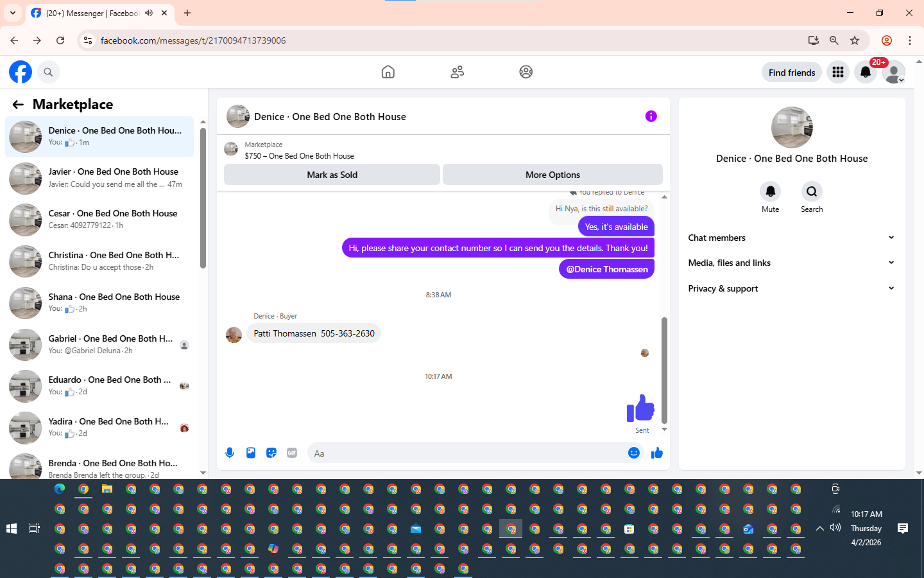The width and height of the screenshot is (924, 578).
Task: Open Yadira's conversation in the list
Action: 99,428
